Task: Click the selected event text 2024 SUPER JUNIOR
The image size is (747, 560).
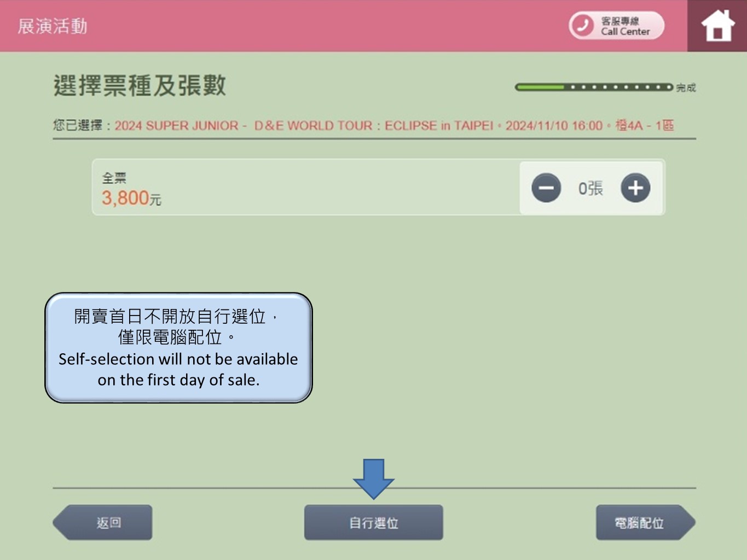Action: (x=394, y=125)
